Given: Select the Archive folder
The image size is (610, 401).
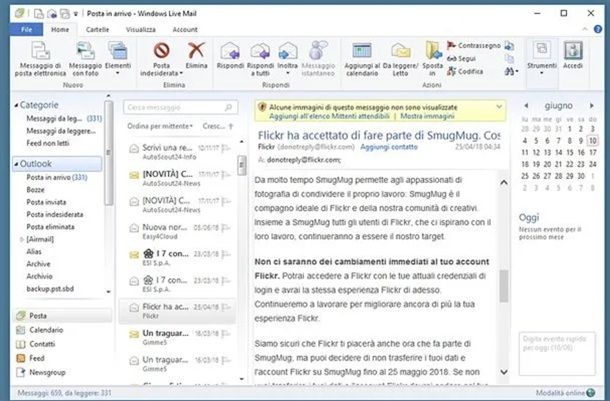Looking at the screenshot, I should pyautogui.click(x=38, y=264).
